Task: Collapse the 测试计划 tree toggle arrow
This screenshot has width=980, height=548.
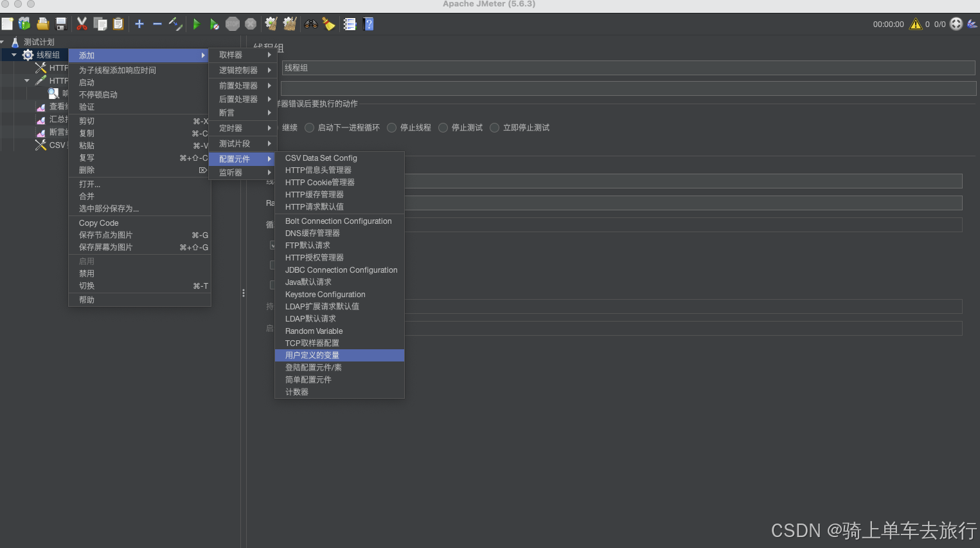Action: [2, 42]
